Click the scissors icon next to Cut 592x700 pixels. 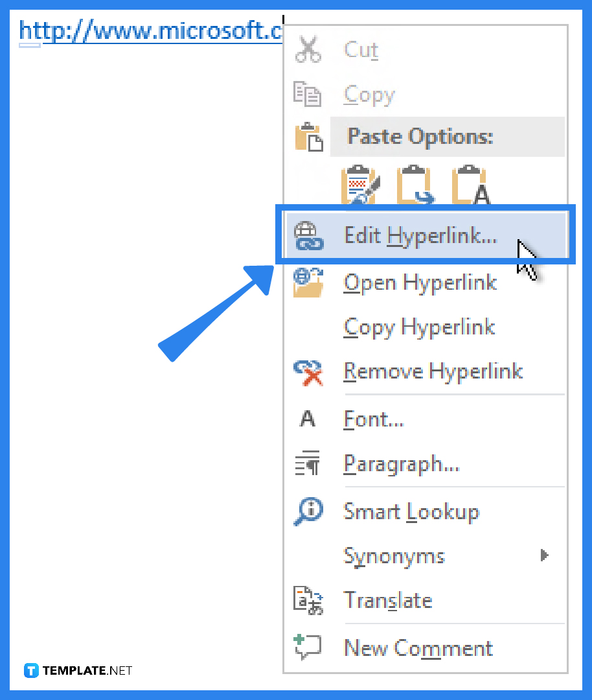(308, 51)
